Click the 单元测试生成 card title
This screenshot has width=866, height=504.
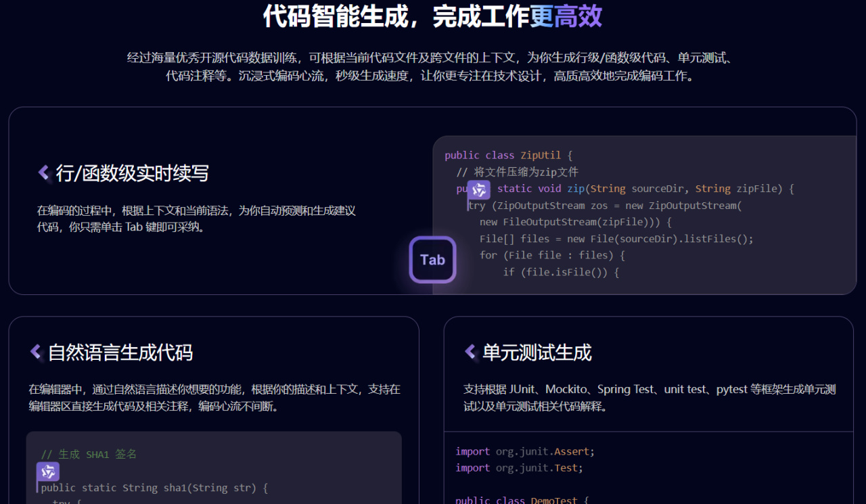coord(537,352)
